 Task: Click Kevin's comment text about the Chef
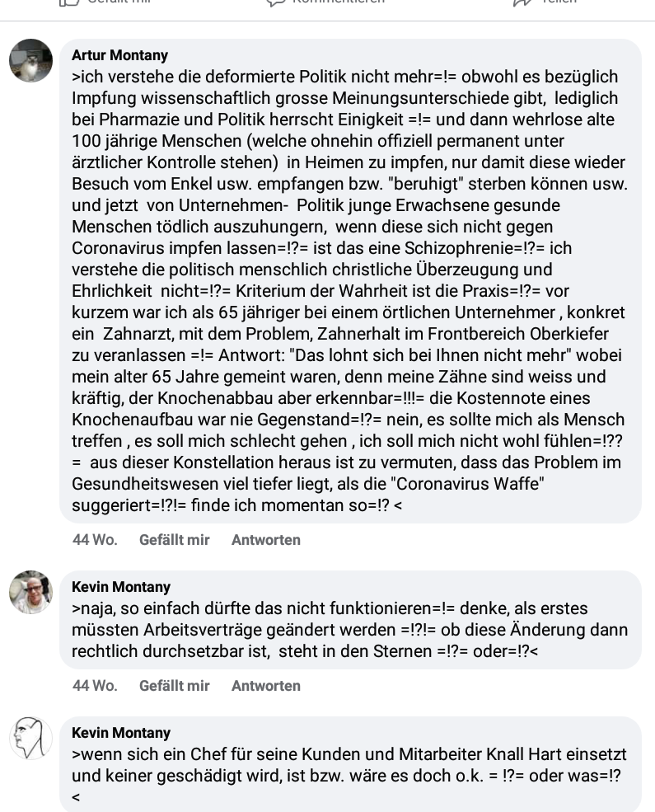(346, 765)
